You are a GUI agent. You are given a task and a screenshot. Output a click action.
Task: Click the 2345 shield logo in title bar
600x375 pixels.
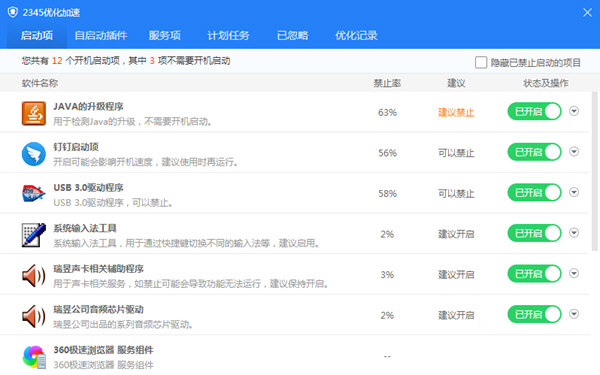(13, 12)
